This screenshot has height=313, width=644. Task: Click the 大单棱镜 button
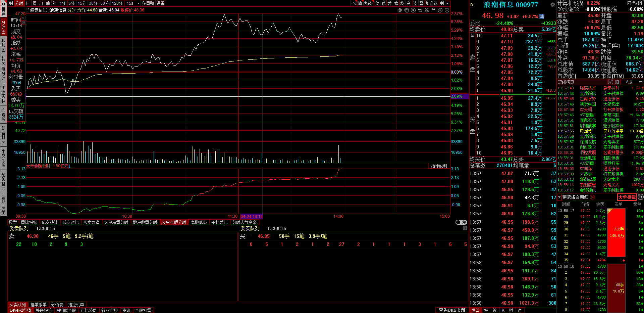tap(627, 197)
